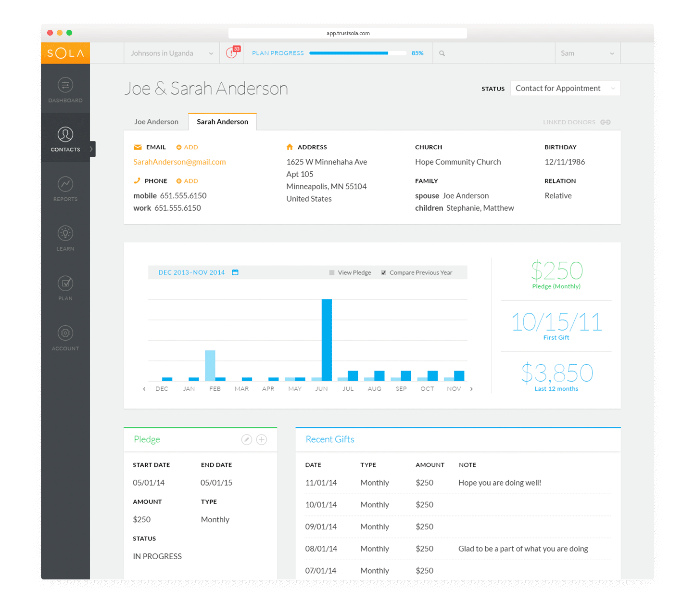Switch to the Sarah Anderson tab

222,122
